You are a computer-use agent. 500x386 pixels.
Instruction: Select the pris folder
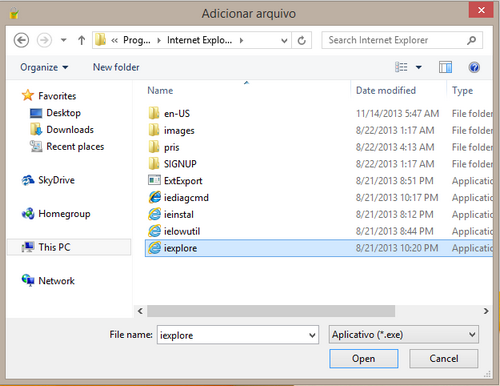(171, 147)
